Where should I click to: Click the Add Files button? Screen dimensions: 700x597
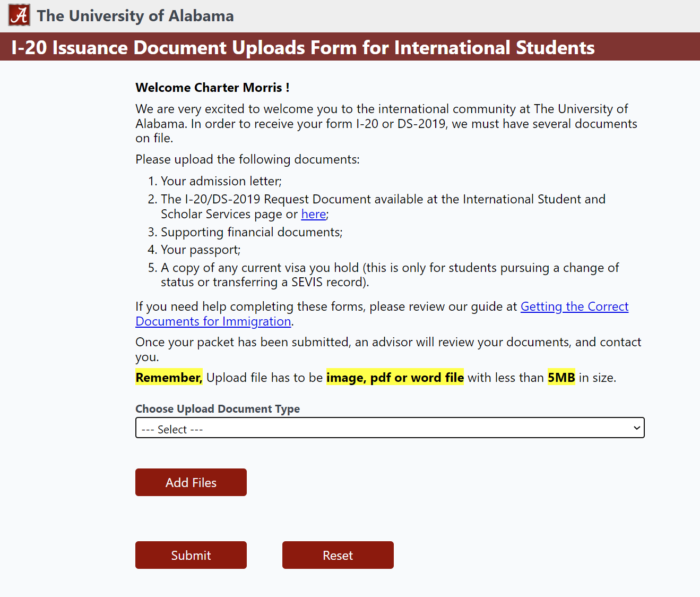pyautogui.click(x=191, y=482)
